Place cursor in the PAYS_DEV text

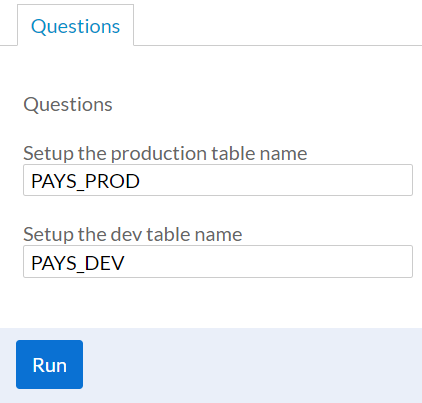(78, 263)
